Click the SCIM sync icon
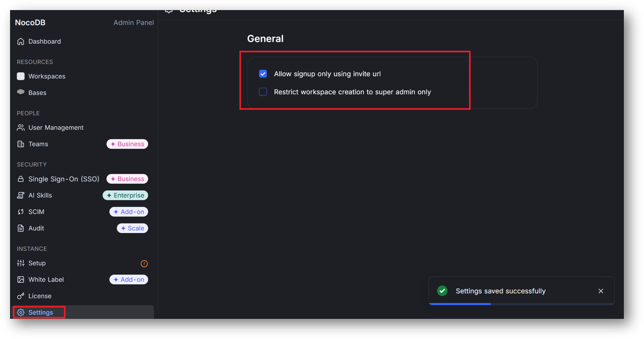Screen dimensions: 644x339 click(21, 212)
